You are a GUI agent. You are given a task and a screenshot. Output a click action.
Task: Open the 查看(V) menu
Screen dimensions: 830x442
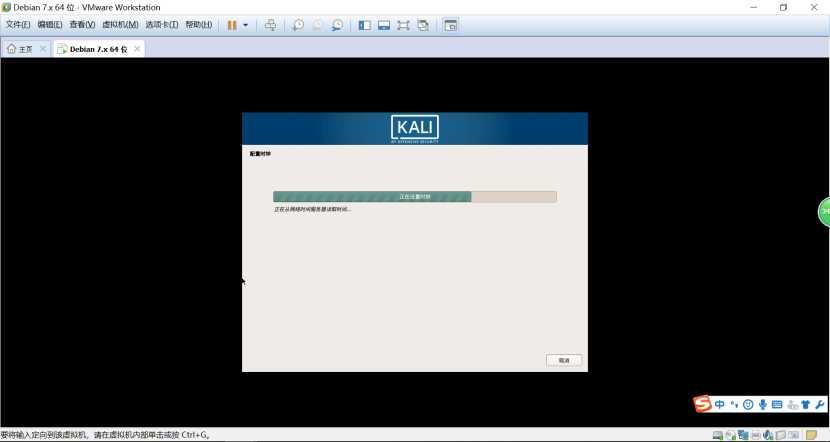tap(82, 25)
